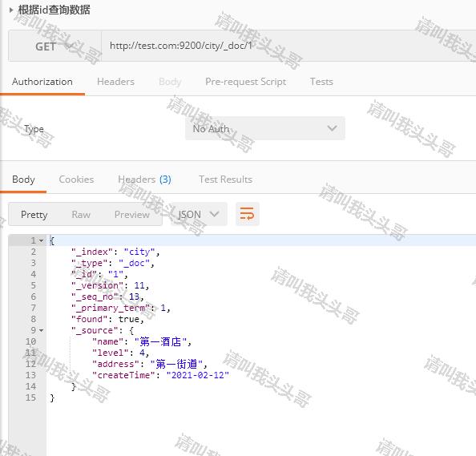This screenshot has width=476, height=456.
Task: Collapse the _source object at line 9
Action: coord(42,330)
